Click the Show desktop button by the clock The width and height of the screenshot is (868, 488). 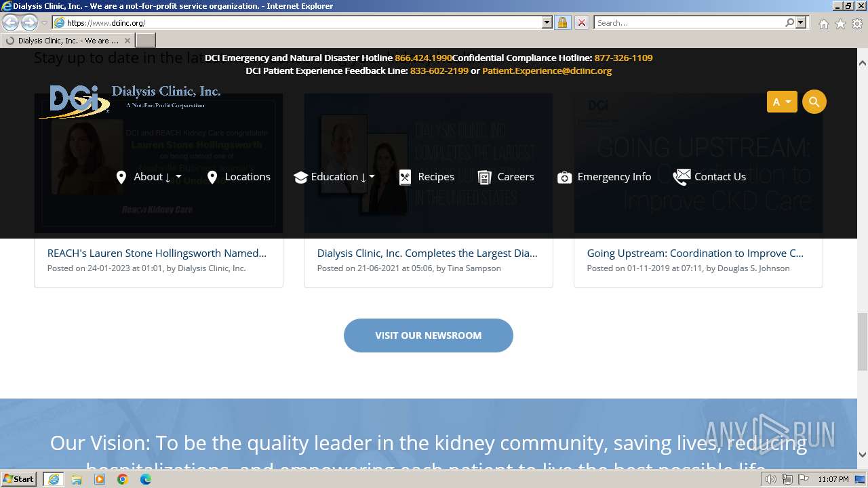point(861,479)
